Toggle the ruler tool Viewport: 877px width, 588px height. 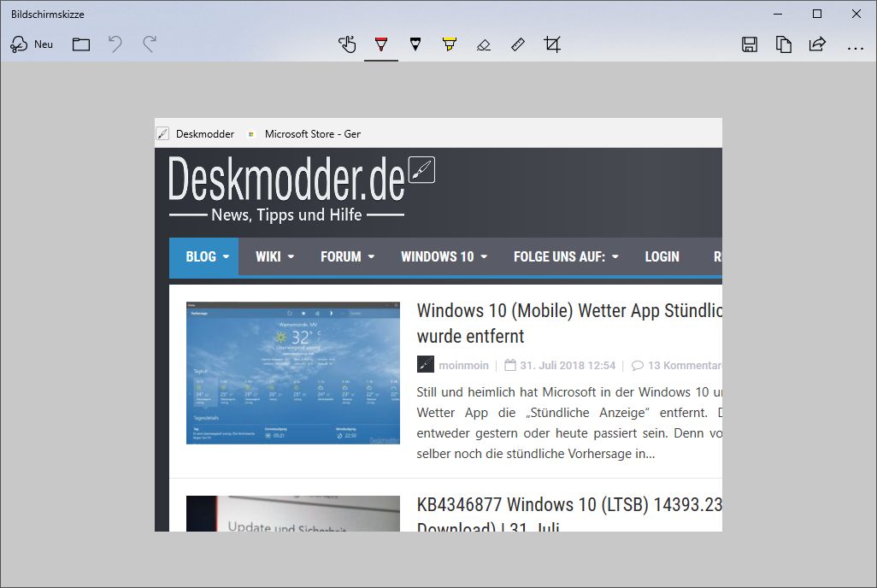(x=518, y=44)
